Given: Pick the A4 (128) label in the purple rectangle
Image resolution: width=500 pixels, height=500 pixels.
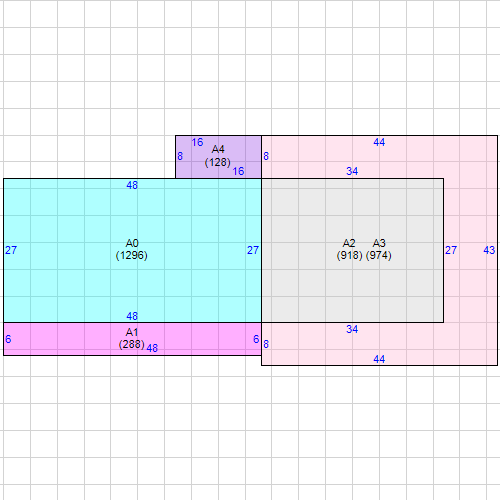Looking at the screenshot, I should (218, 156).
